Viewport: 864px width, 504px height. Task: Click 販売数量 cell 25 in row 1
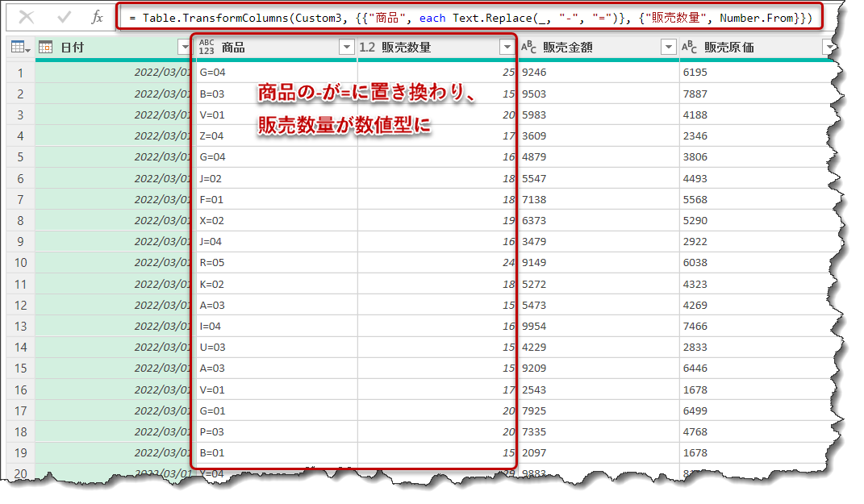437,73
